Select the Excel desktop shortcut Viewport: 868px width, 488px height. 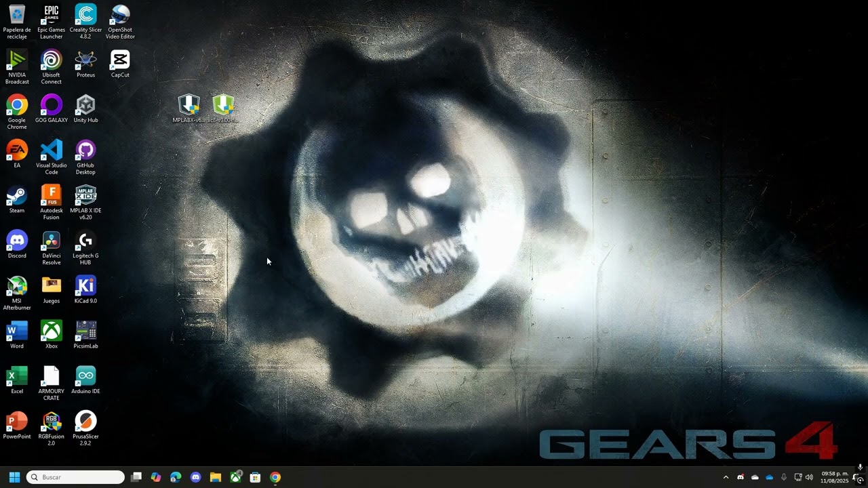click(17, 380)
